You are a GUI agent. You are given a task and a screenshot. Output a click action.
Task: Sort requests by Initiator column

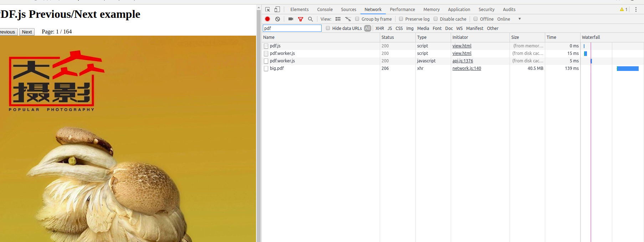480,37
